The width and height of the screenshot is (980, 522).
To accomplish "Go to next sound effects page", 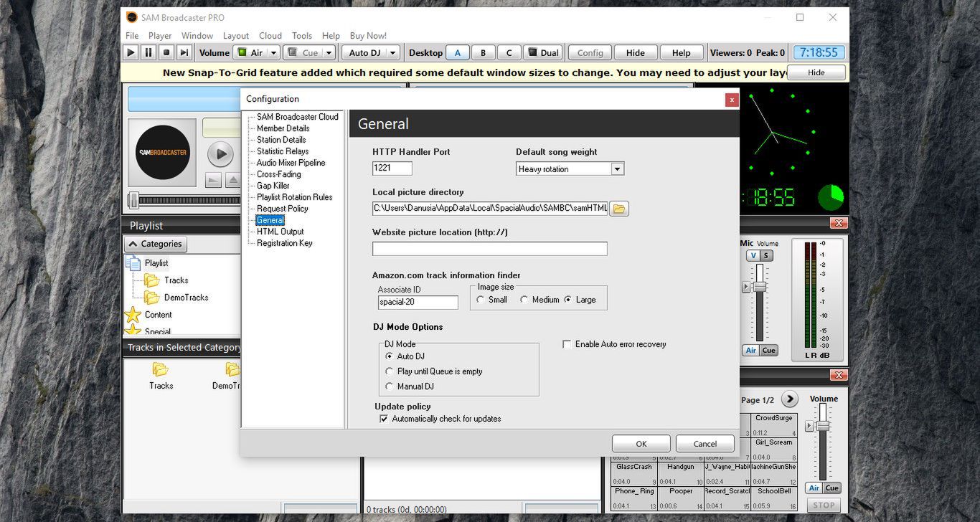I will click(x=789, y=399).
